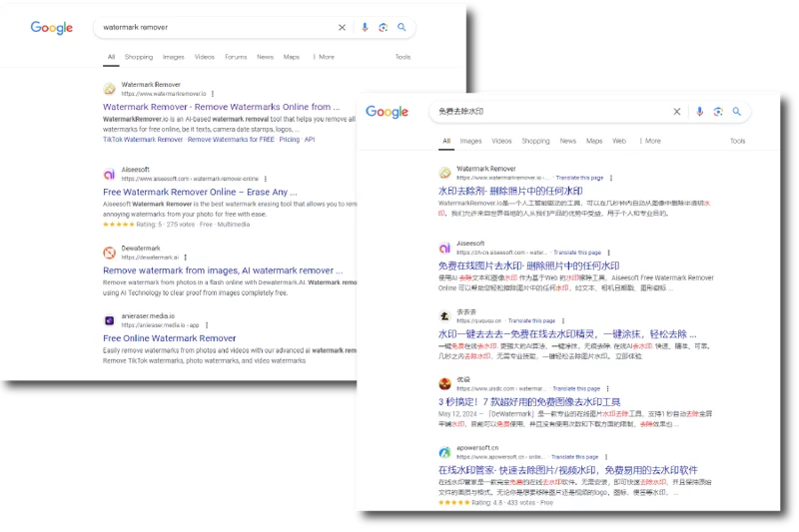Open 'Watermark Remover - Remove Watermarks Online from' result
The height and width of the screenshot is (532, 799).
221,107
